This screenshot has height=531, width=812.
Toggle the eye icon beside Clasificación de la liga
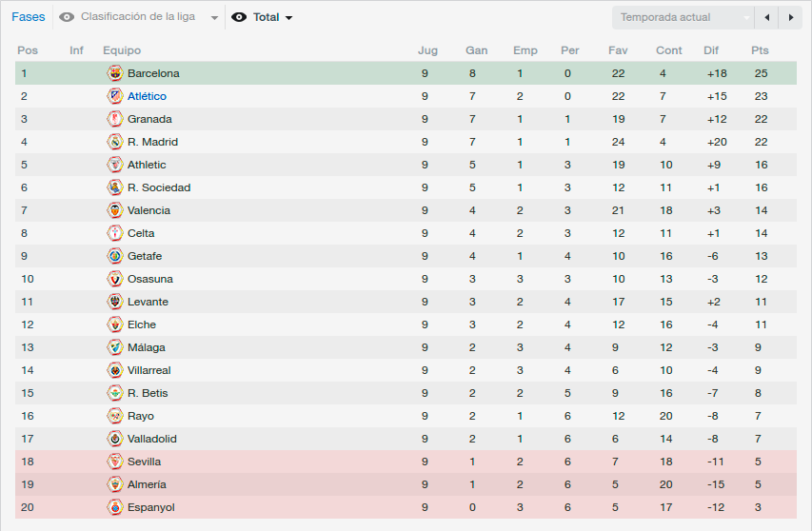tap(67, 17)
